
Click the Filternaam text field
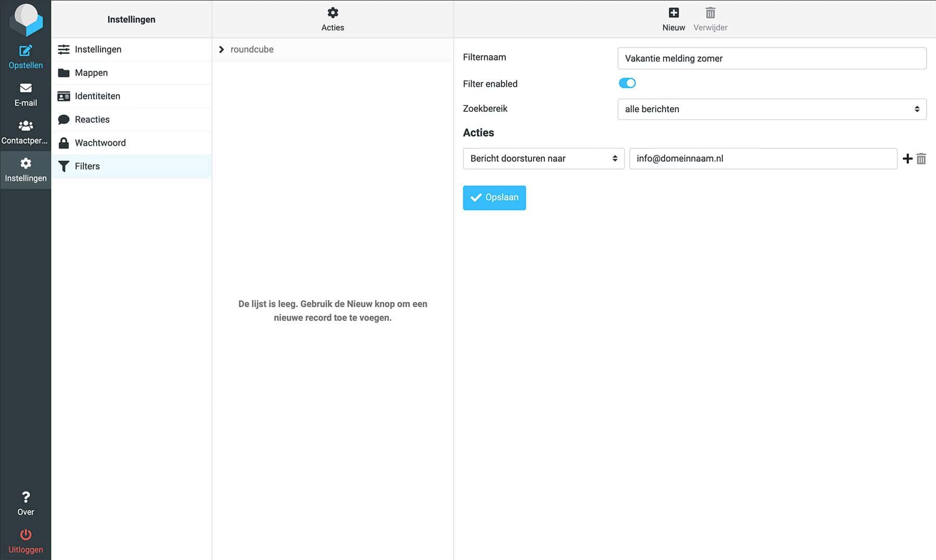click(x=772, y=58)
